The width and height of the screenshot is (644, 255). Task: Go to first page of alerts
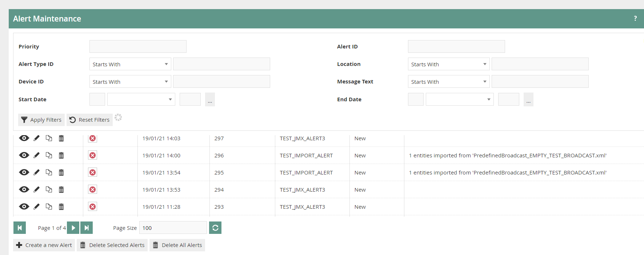pos(20,228)
